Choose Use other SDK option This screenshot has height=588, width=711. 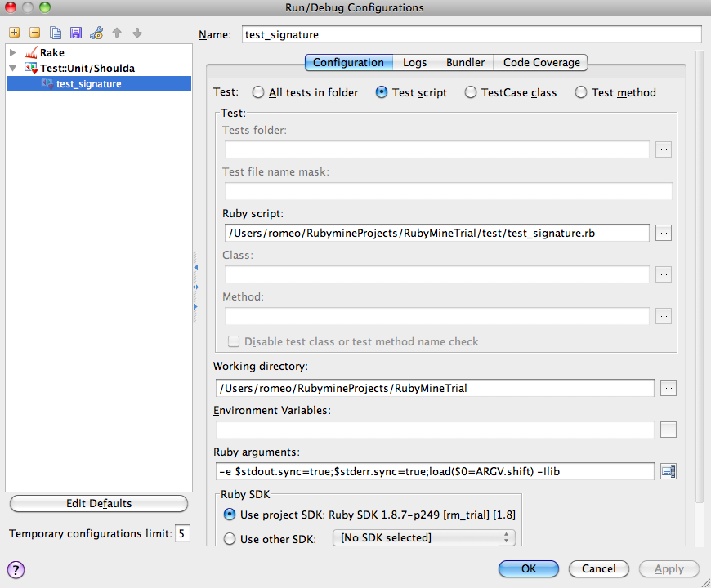230,539
